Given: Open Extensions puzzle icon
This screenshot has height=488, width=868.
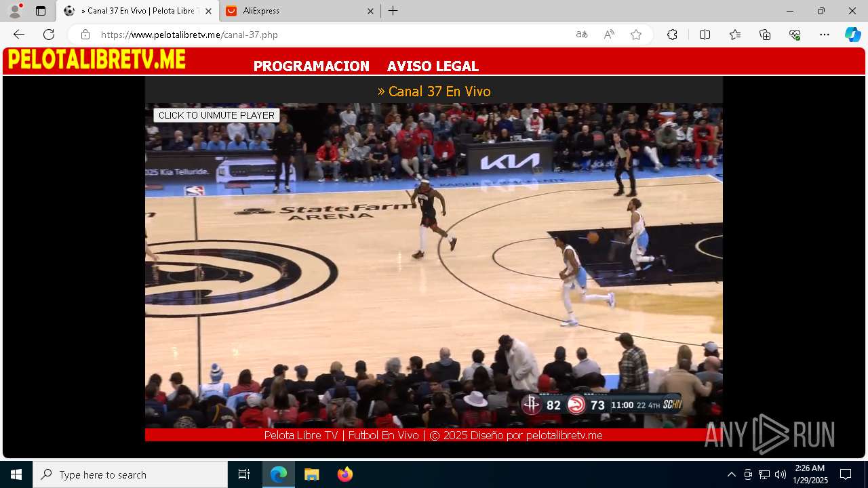Looking at the screenshot, I should [672, 35].
